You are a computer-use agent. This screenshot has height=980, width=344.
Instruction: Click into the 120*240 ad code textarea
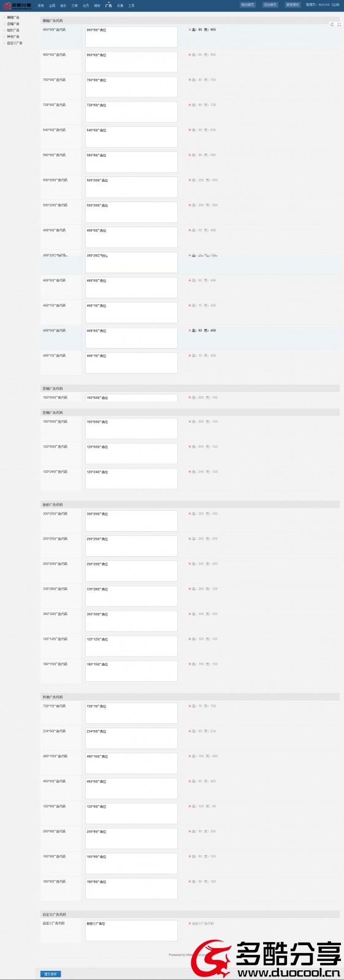131,479
